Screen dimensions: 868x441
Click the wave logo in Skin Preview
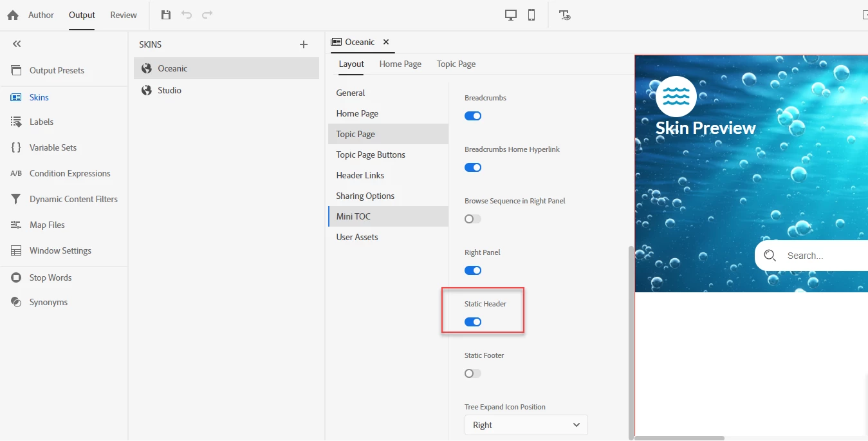coord(676,97)
